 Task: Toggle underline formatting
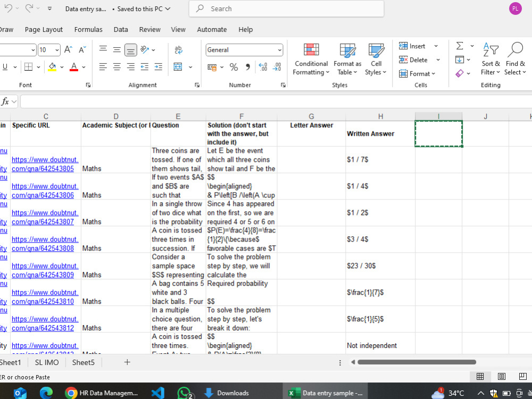click(x=5, y=67)
